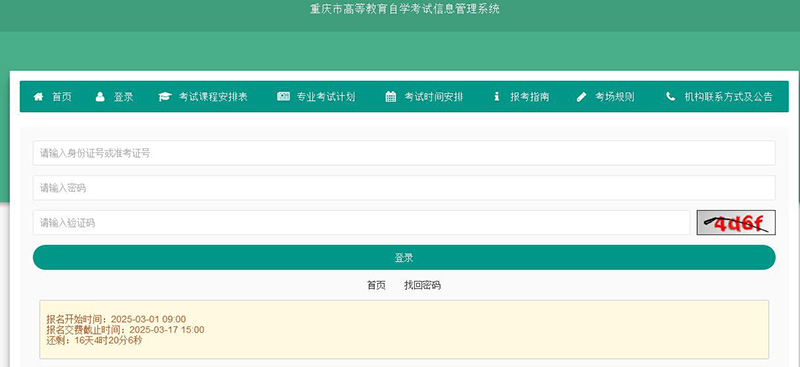Click the pencil icon next to 考场规则
The width and height of the screenshot is (800, 367).
tap(582, 97)
